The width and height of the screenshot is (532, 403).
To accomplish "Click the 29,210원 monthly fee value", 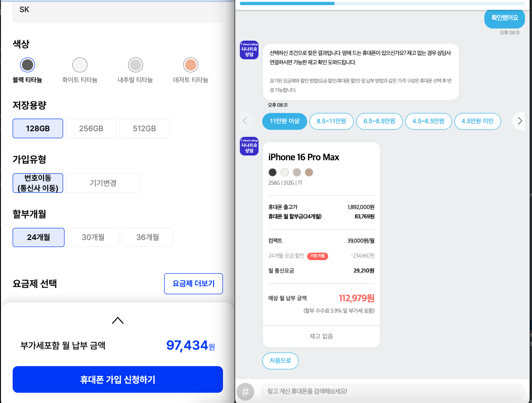I will [364, 271].
